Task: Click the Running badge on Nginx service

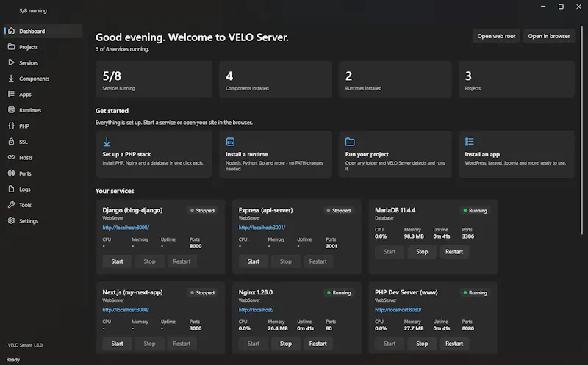Action: (339, 293)
